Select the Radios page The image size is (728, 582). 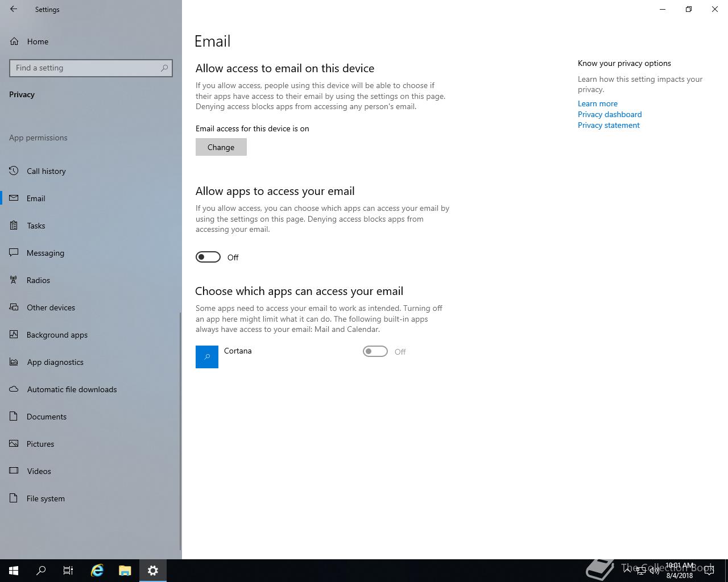coord(91,280)
